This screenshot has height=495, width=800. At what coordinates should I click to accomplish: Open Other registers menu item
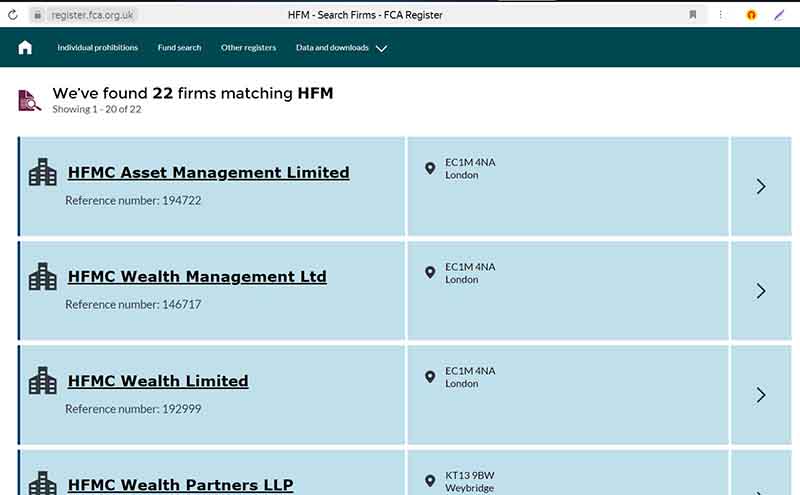pyautogui.click(x=248, y=47)
